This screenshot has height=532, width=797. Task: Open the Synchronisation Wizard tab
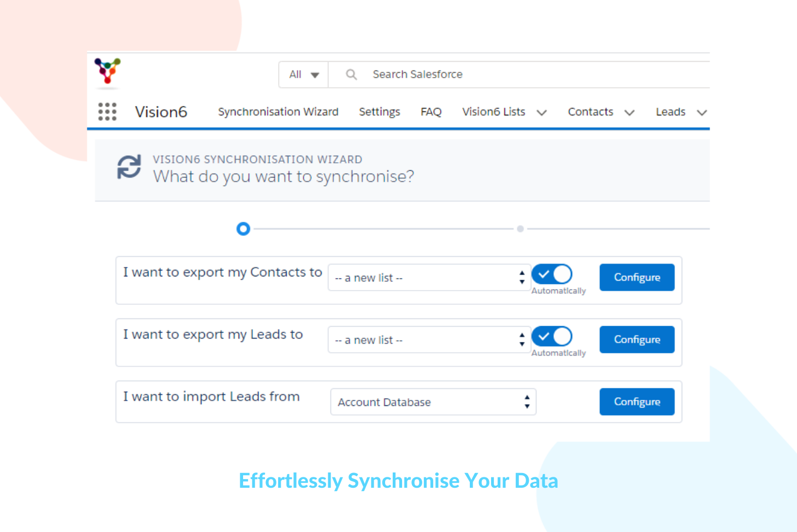(x=278, y=111)
